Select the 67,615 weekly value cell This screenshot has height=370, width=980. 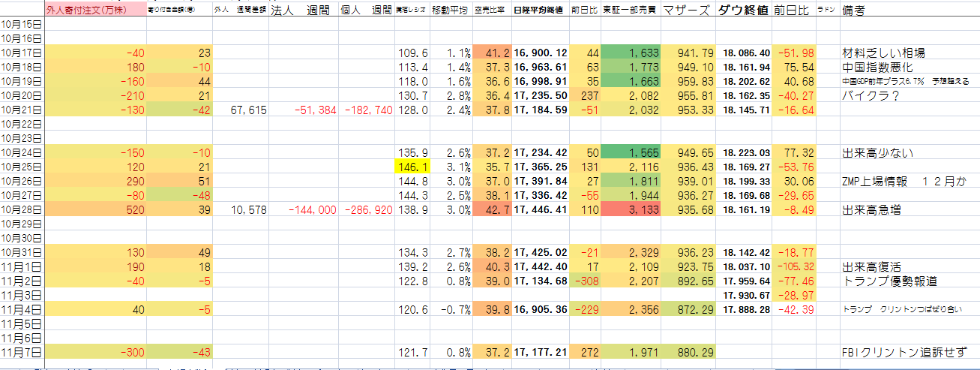pos(240,110)
